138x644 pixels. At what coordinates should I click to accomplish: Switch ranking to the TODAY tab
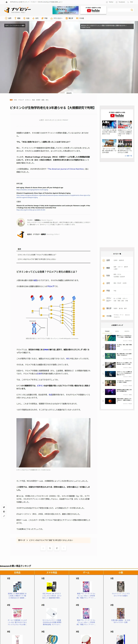[107, 331]
